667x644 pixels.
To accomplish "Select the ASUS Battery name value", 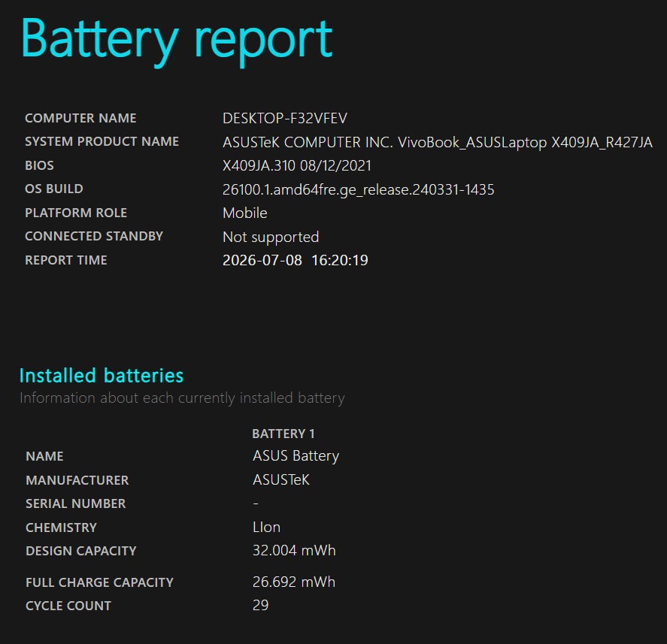I will tap(296, 456).
